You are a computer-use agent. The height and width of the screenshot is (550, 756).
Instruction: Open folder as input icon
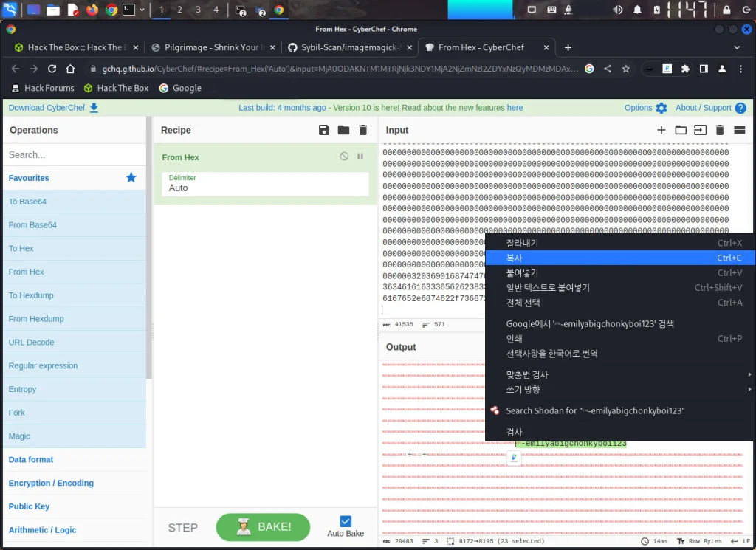pyautogui.click(x=681, y=130)
